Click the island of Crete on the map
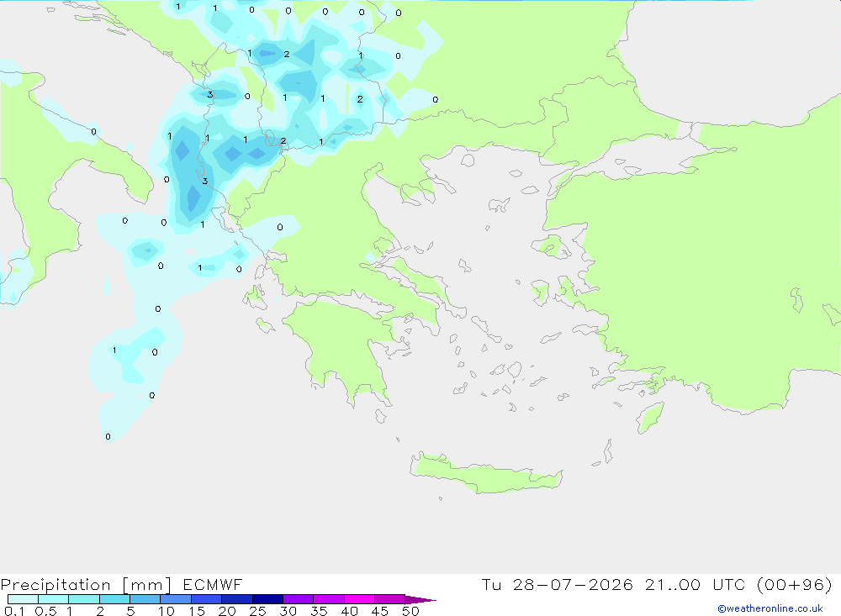This screenshot has width=841, height=616. pos(485,473)
